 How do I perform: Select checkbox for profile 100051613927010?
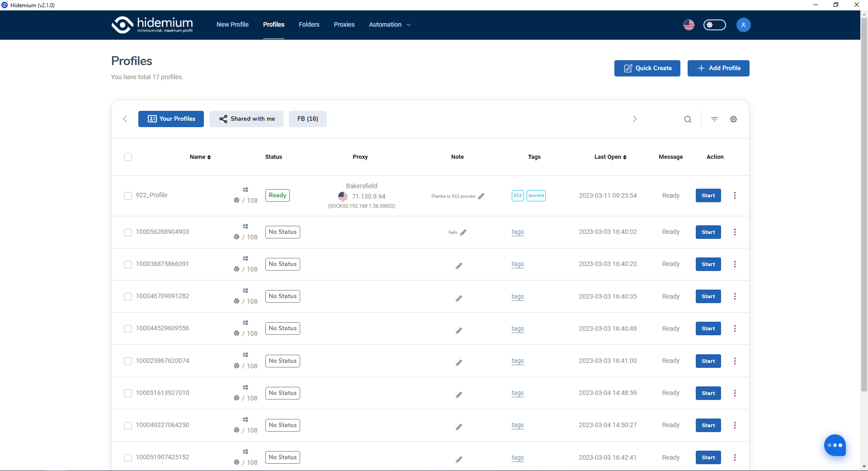click(128, 393)
